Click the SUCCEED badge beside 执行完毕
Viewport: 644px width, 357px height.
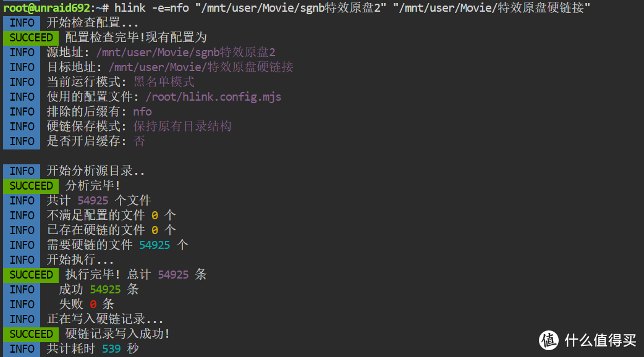click(x=31, y=274)
